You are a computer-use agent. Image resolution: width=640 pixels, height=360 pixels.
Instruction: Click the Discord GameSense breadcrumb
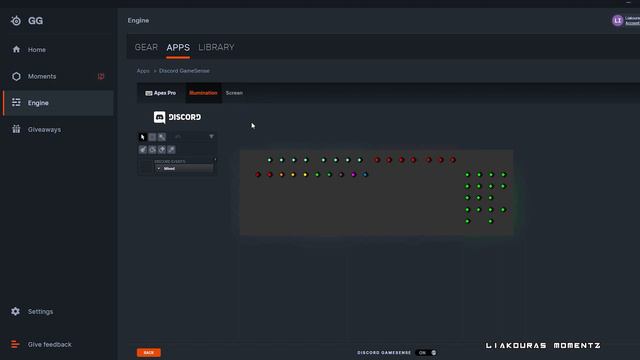184,71
